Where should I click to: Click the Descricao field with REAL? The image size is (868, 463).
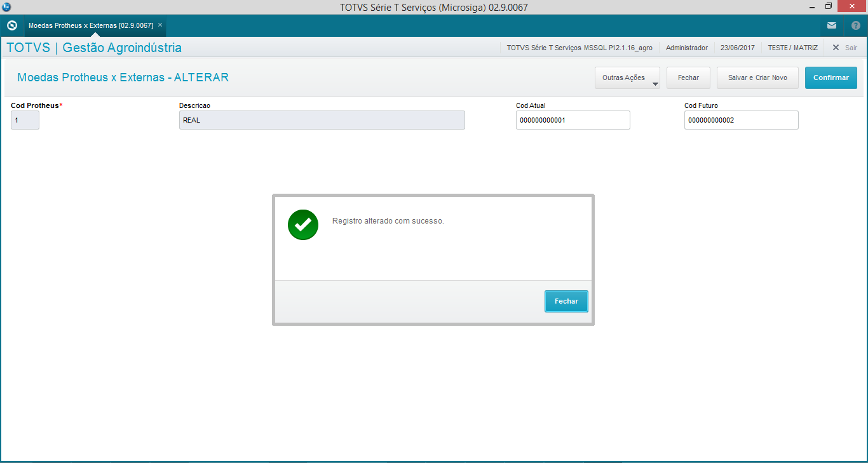tap(322, 120)
